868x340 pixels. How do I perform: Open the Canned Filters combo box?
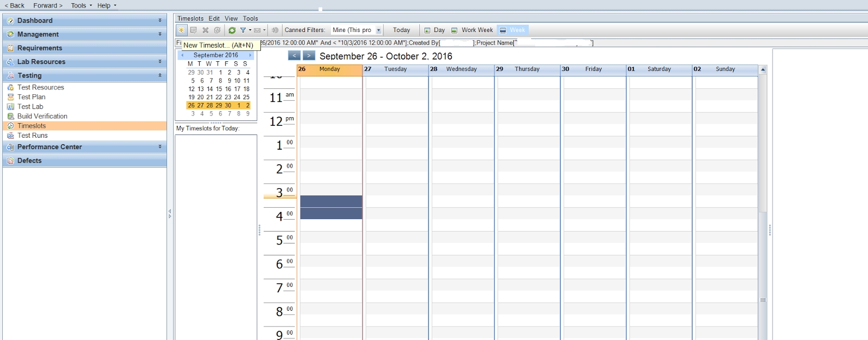(x=356, y=30)
